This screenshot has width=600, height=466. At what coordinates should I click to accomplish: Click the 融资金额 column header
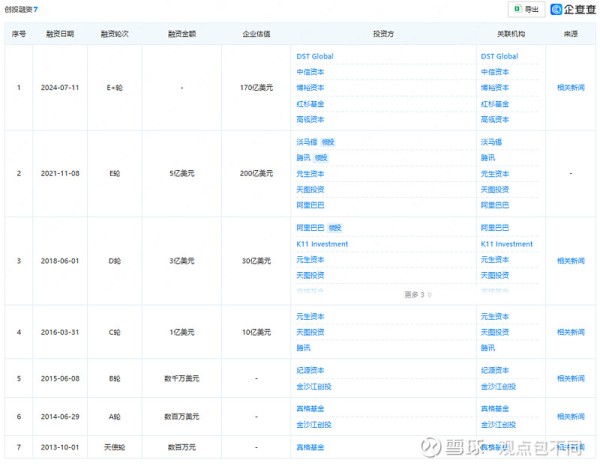click(x=182, y=34)
